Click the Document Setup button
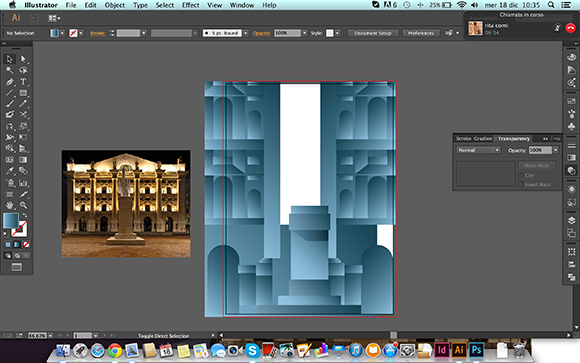 pyautogui.click(x=373, y=33)
